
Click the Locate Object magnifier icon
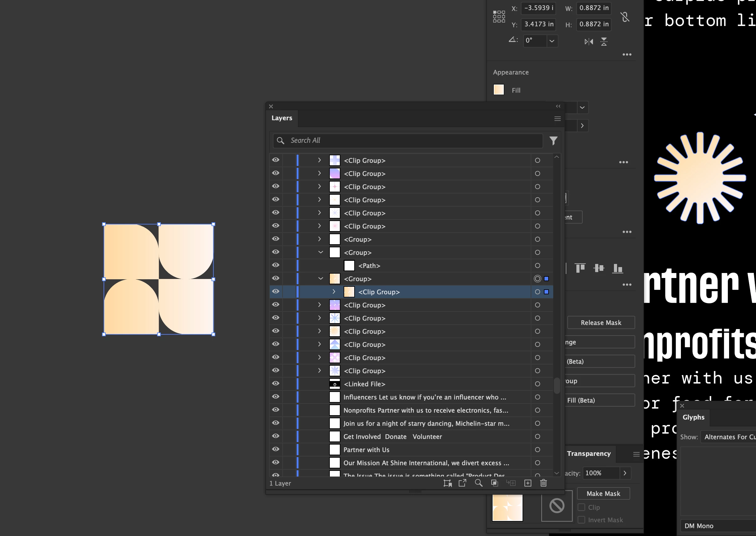tap(478, 483)
